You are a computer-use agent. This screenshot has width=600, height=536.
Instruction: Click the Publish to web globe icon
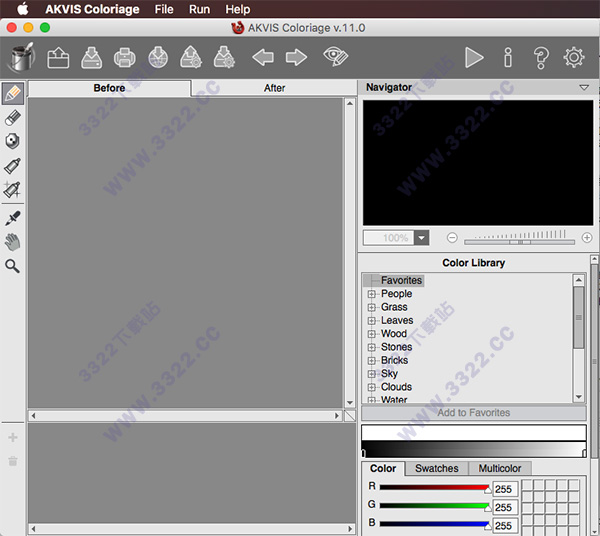[158, 57]
